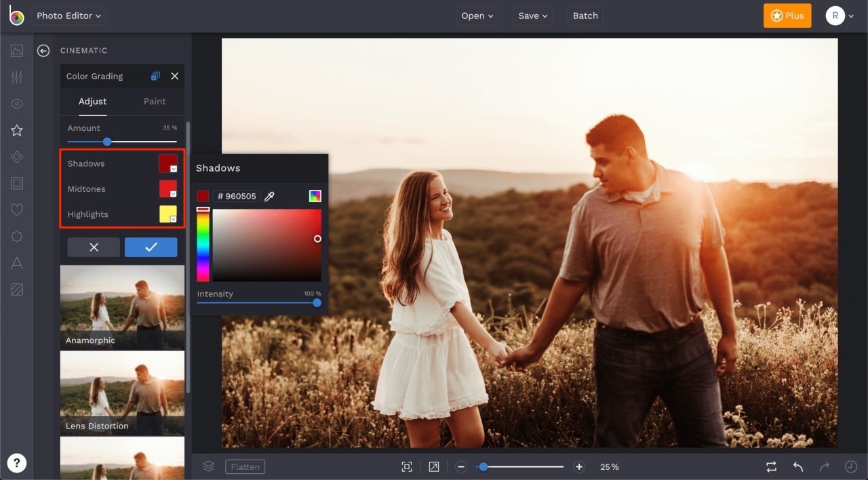This screenshot has height=480, width=868.
Task: Open the Textures sidebar icon
Action: 16,289
